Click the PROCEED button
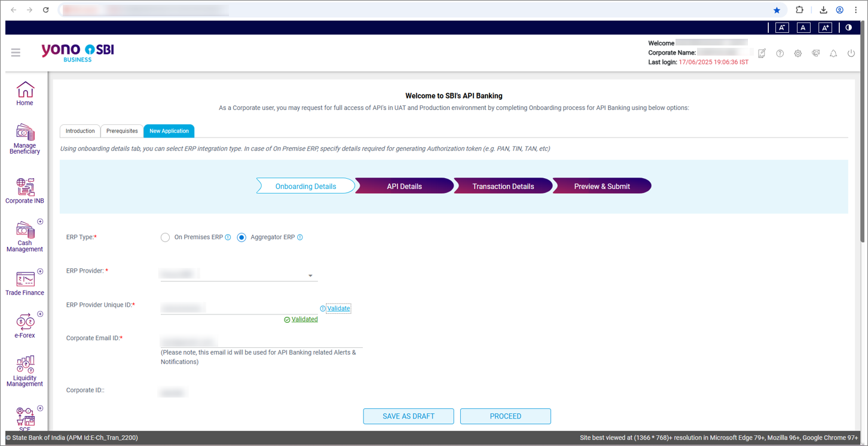 (506, 416)
